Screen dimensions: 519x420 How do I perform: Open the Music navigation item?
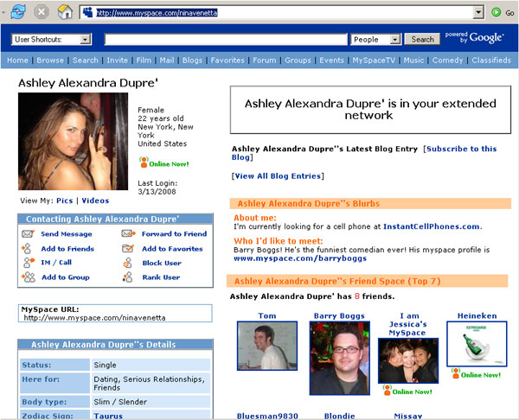413,60
